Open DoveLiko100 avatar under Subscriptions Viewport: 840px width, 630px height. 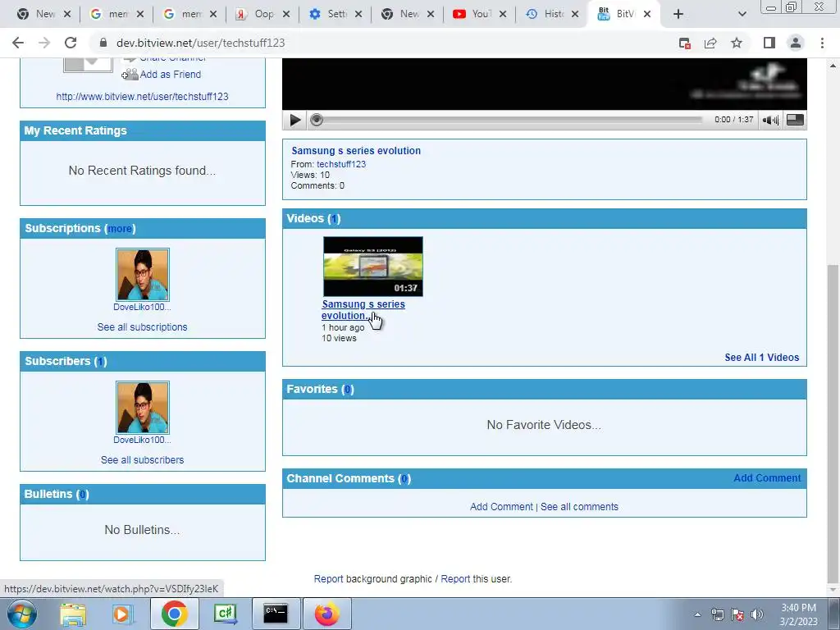click(x=143, y=275)
